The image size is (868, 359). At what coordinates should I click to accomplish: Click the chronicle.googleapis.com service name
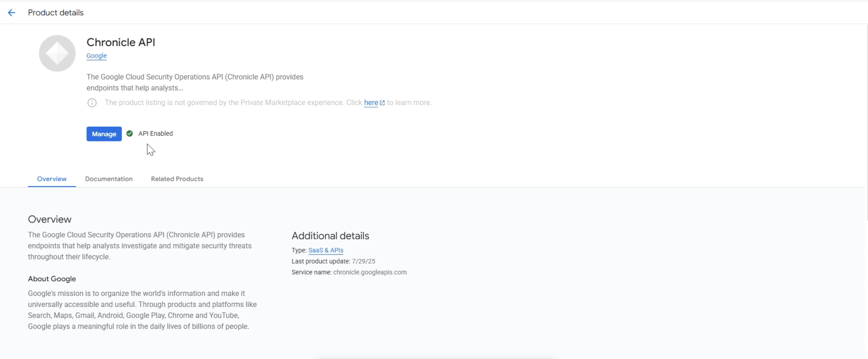coord(370,272)
